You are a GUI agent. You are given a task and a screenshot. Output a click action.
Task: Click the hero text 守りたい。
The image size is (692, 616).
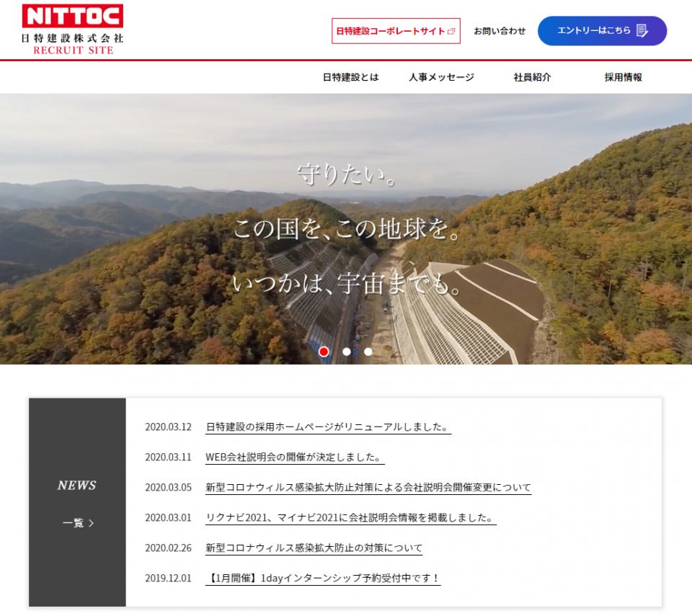(x=347, y=174)
